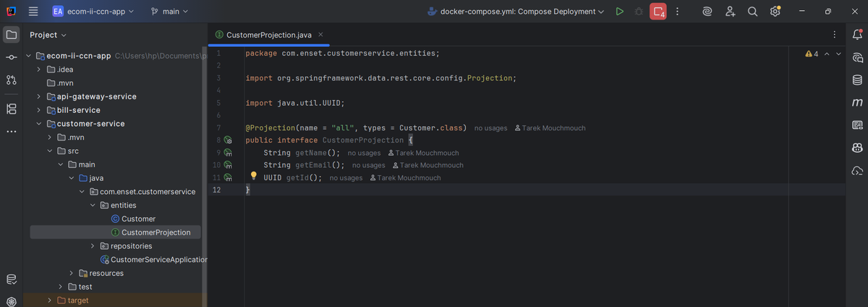The height and width of the screenshot is (307, 868).
Task: Click the CustomerProjection interface name in code
Action: pyautogui.click(x=362, y=140)
